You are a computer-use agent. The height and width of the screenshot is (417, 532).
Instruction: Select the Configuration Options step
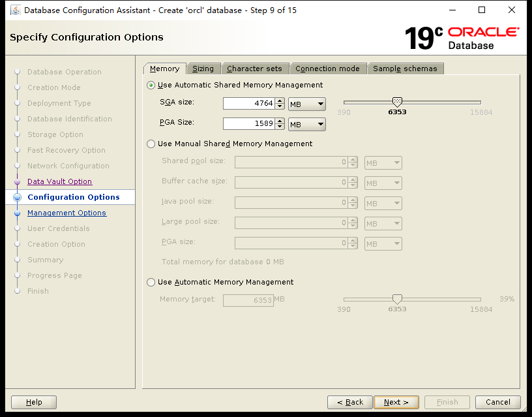(74, 197)
